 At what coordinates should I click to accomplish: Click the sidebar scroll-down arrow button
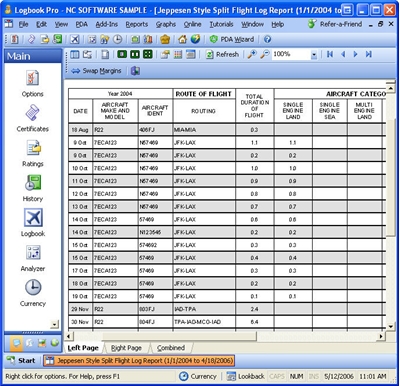pos(54,324)
